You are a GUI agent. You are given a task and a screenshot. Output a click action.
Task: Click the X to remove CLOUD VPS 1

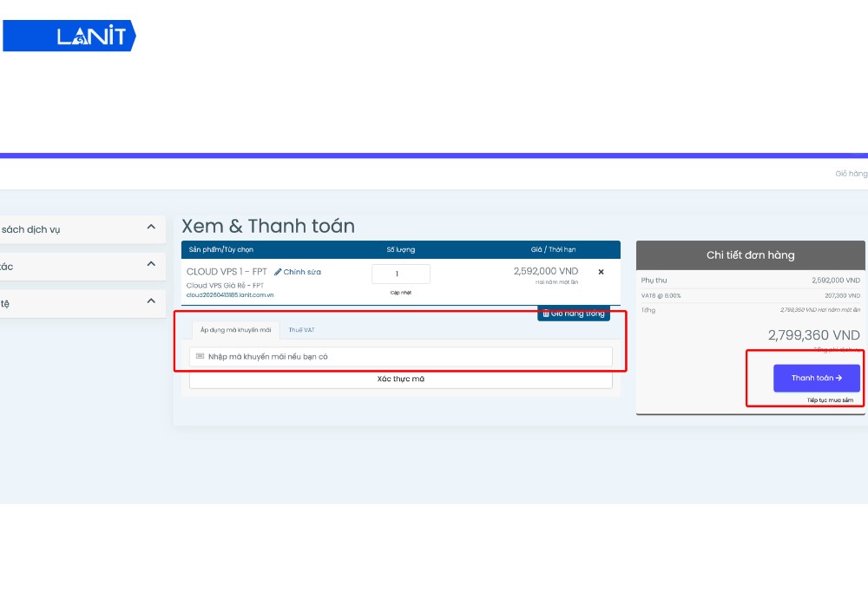pyautogui.click(x=601, y=272)
